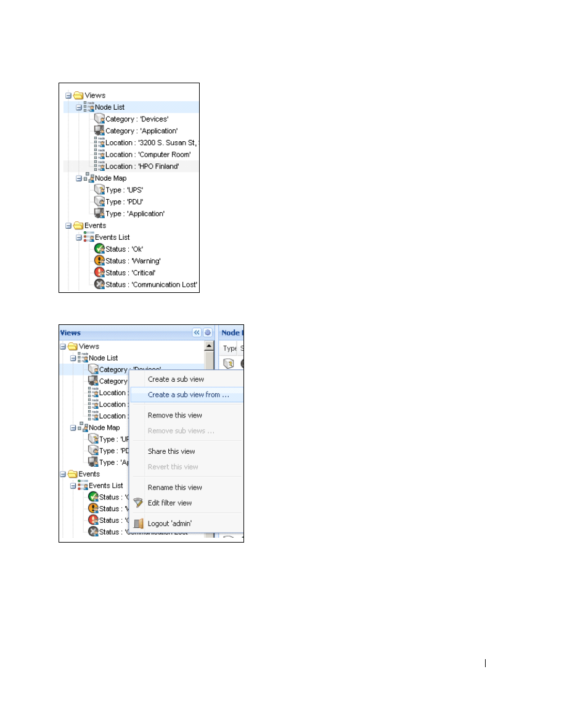
Task: Click the Node Map icon in the top tree
Action: coord(89,178)
